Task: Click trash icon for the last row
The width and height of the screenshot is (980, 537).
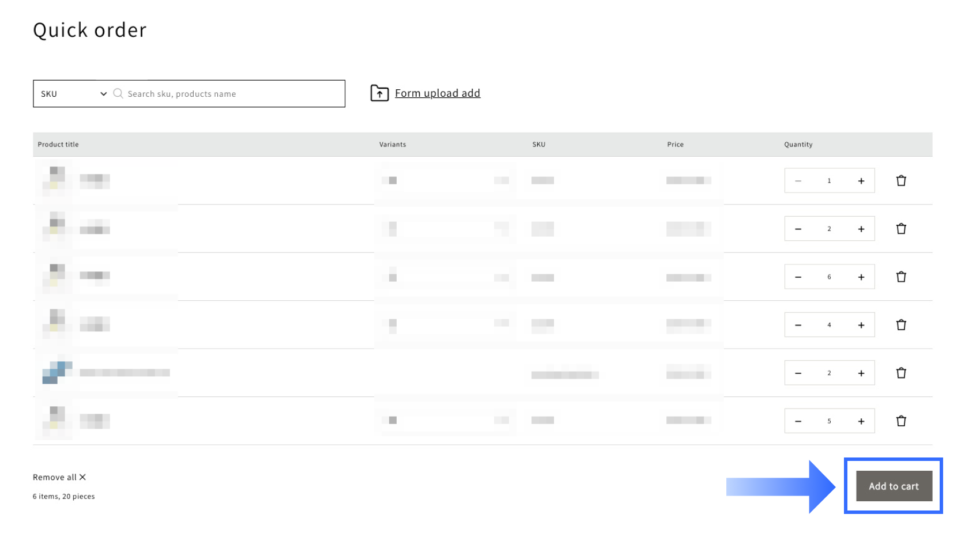Action: tap(901, 421)
